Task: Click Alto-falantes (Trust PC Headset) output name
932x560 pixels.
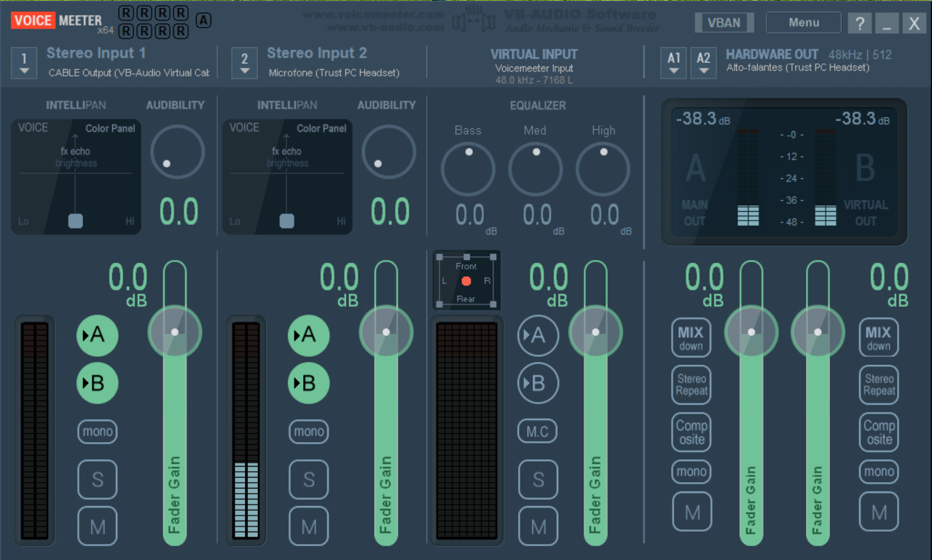Action: [x=798, y=68]
